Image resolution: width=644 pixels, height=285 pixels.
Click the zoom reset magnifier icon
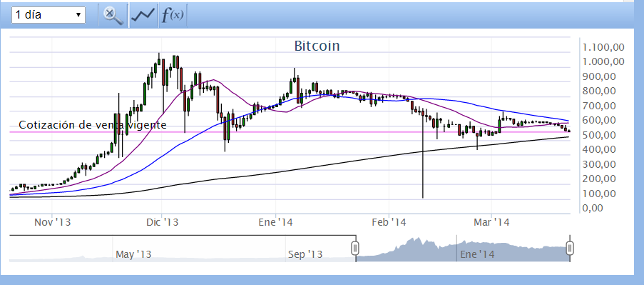pos(113,16)
